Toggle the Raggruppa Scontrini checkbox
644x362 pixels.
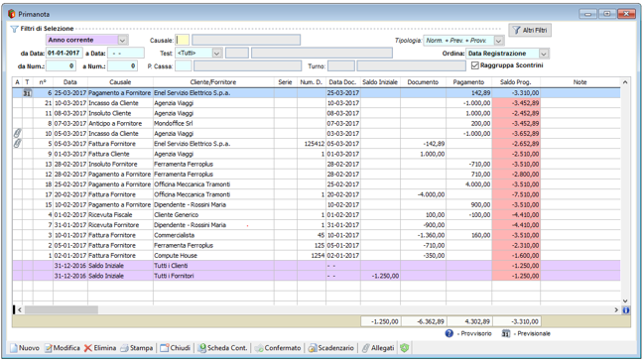474,65
